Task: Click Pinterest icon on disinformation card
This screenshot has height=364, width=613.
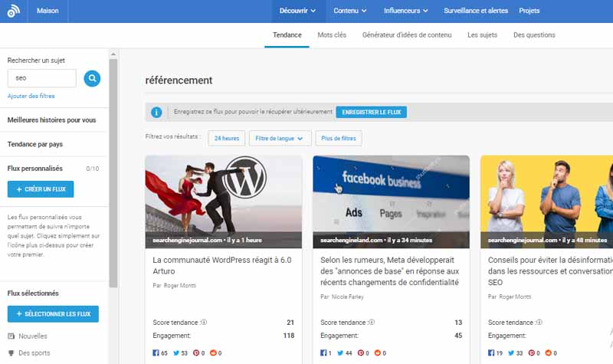Action: tap(532, 353)
